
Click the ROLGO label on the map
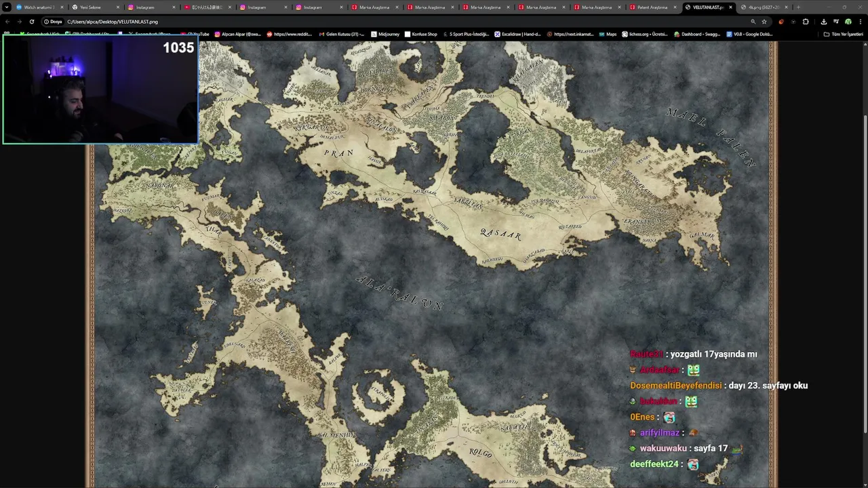pyautogui.click(x=480, y=452)
